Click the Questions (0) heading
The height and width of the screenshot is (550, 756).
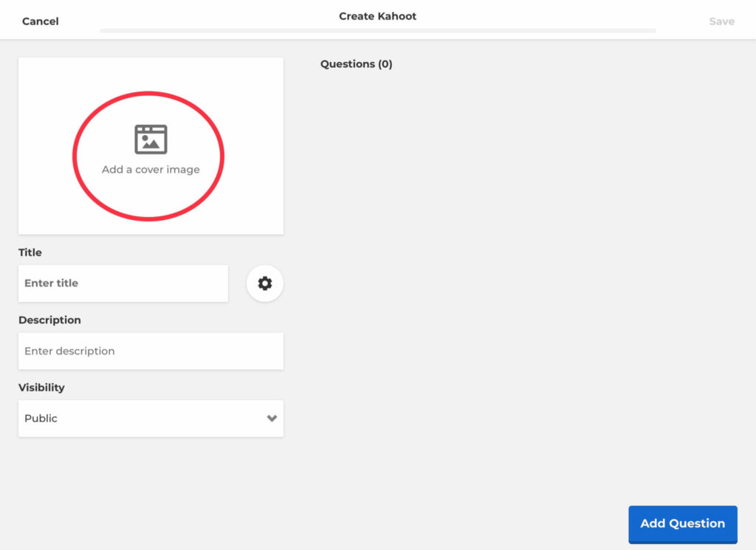click(357, 64)
